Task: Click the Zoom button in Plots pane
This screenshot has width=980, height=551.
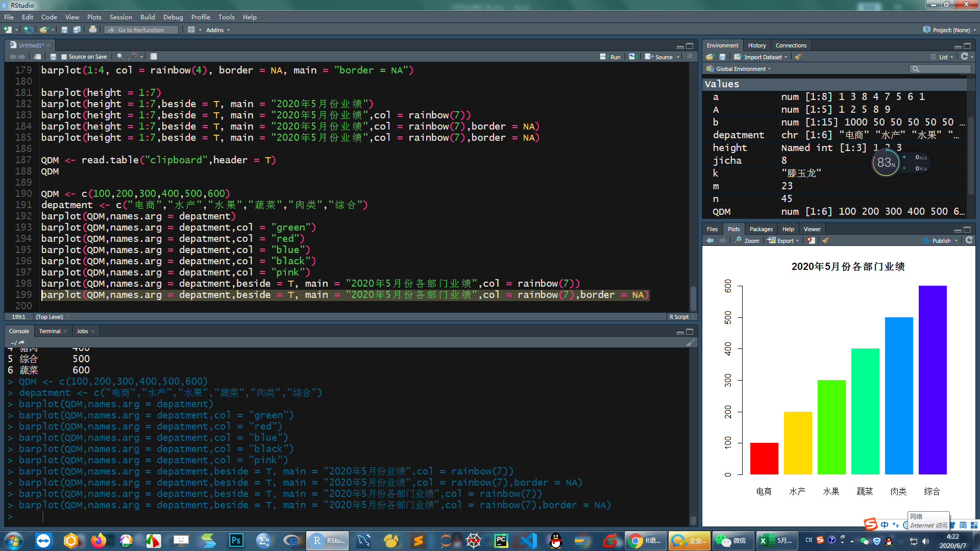Action: (x=747, y=240)
